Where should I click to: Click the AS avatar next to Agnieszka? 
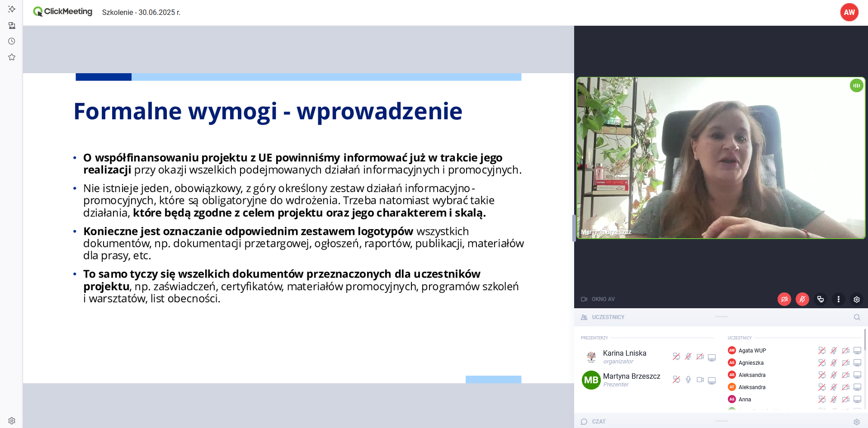[731, 362]
